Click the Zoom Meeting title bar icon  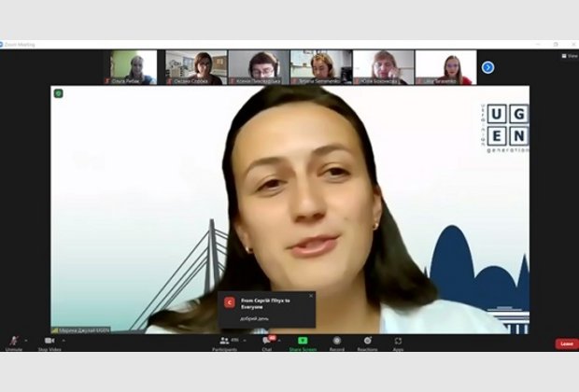pyautogui.click(x=2, y=44)
